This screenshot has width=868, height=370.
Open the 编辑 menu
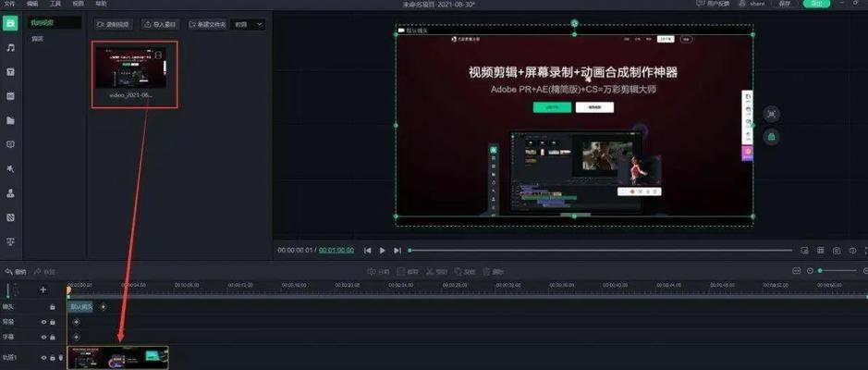(32, 4)
